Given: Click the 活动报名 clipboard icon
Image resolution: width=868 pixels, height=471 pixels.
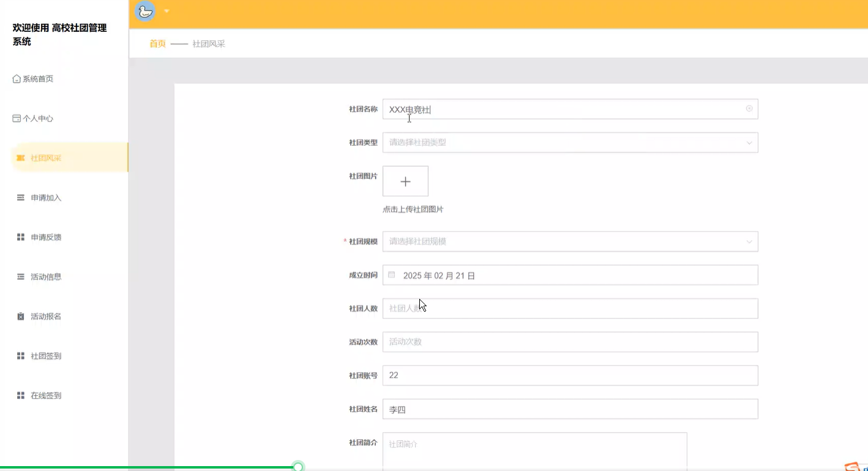Looking at the screenshot, I should click(20, 316).
